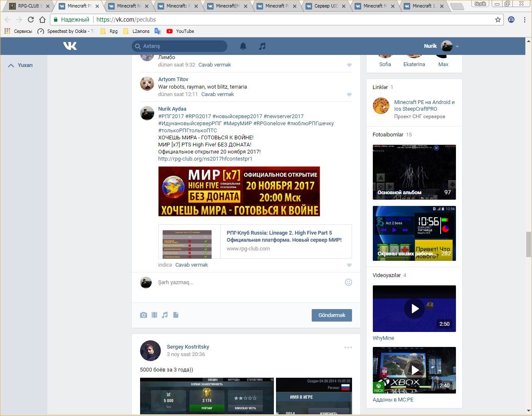Switch to the Minecraft|M tab

pyautogui.click(x=227, y=6)
